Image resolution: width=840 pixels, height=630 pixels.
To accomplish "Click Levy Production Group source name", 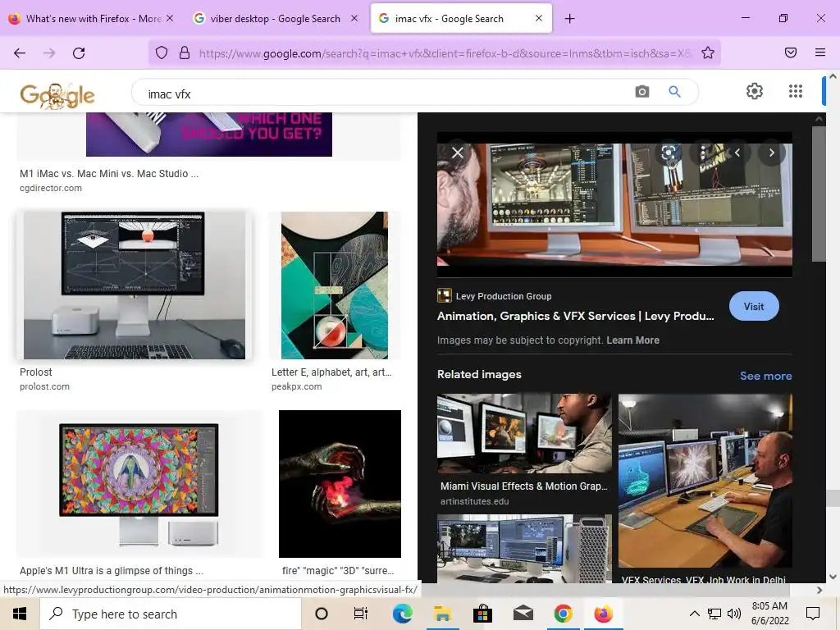I will pos(504,296).
